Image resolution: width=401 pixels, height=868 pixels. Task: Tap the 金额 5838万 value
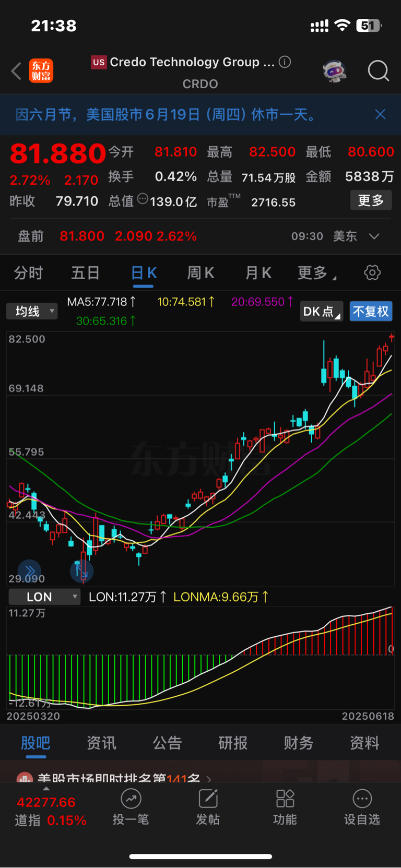[369, 176]
